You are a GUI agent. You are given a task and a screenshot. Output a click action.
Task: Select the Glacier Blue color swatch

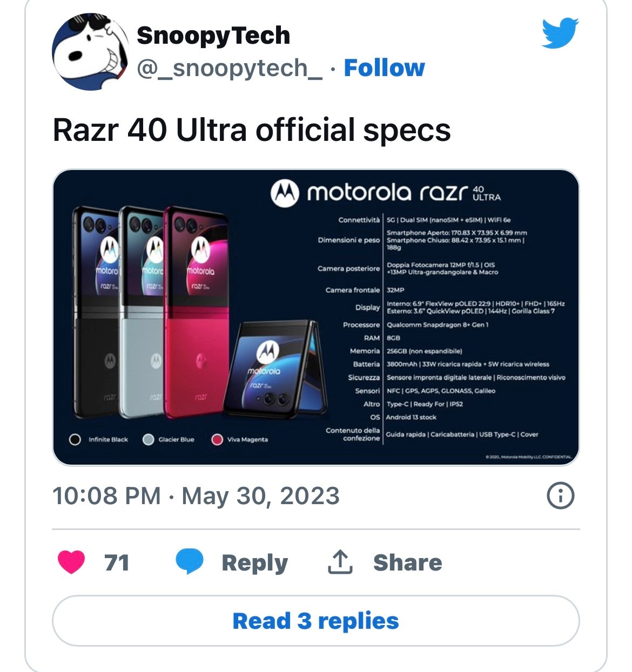149,439
